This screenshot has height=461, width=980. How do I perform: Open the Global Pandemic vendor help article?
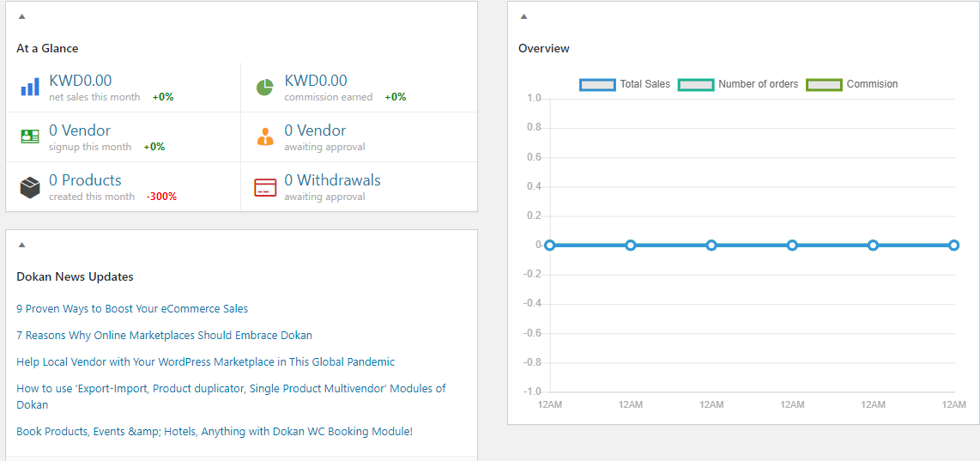coord(206,361)
